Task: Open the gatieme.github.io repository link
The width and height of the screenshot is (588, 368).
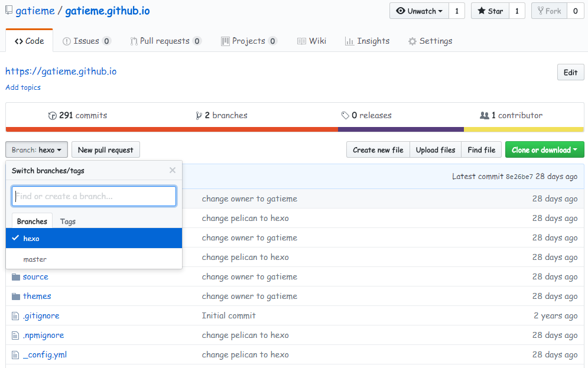Action: tap(107, 11)
